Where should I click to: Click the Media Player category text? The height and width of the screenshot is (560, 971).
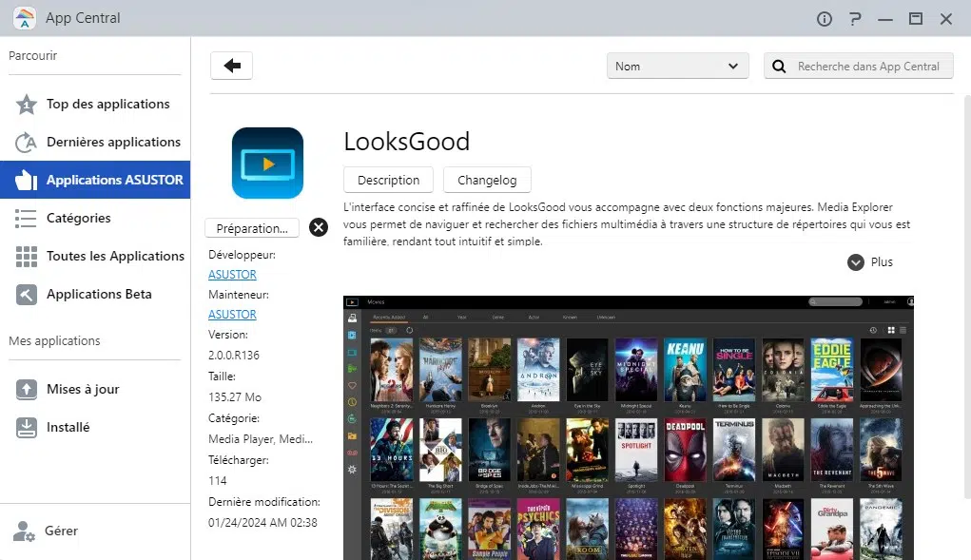tap(260, 438)
